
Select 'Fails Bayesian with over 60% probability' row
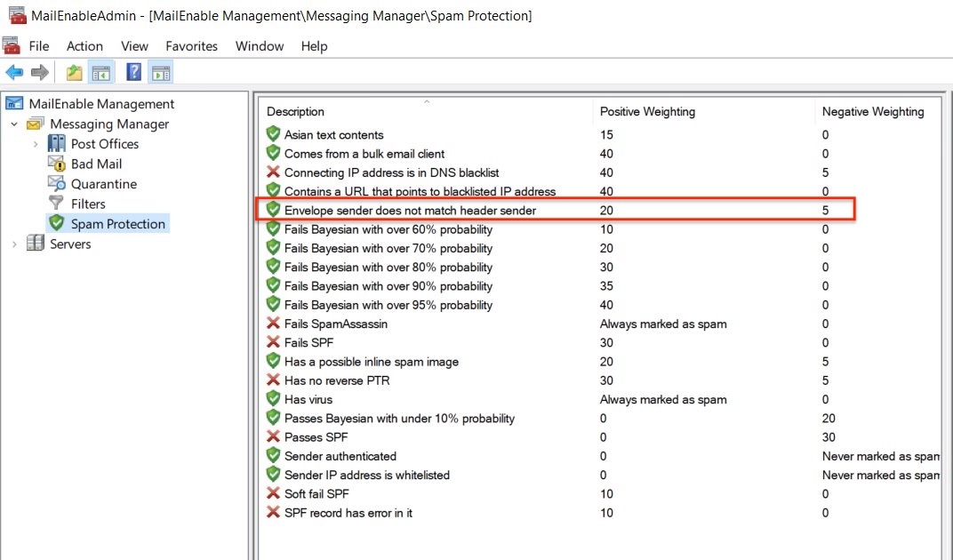coord(602,229)
